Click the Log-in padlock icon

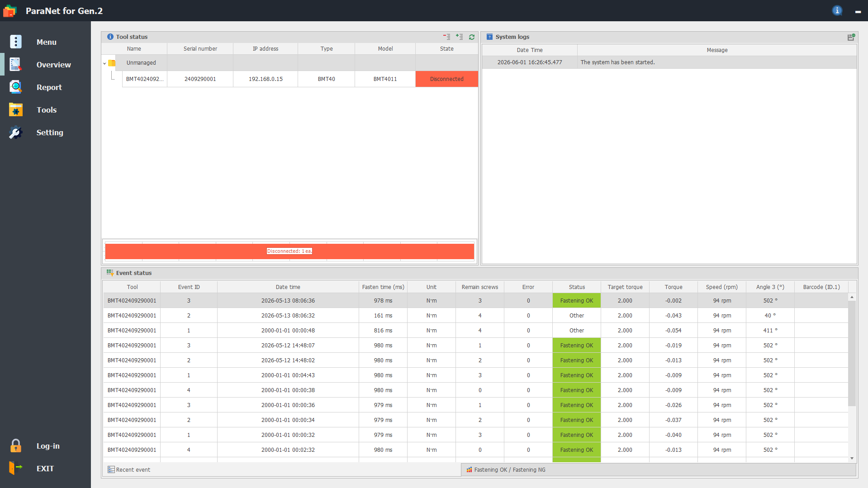(16, 446)
